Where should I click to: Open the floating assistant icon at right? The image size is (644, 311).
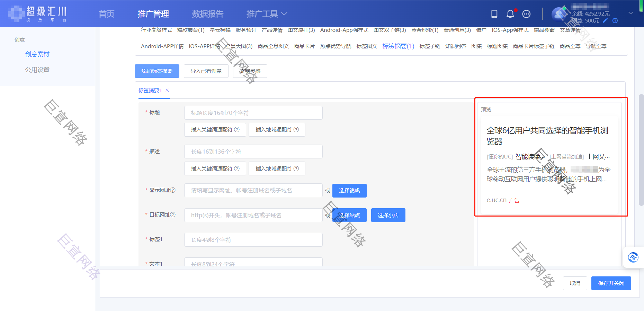633,257
